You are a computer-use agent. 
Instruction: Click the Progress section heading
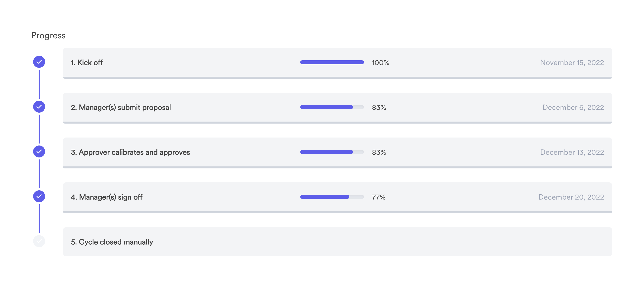48,35
